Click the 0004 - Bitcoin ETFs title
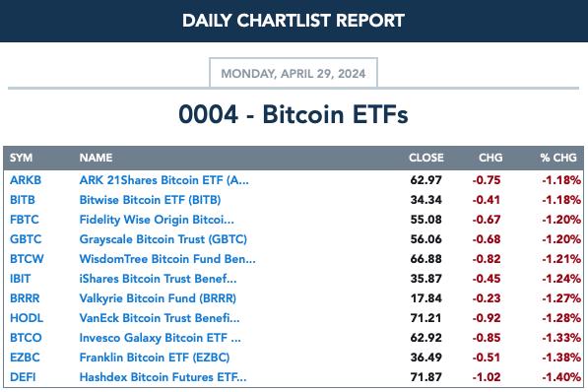 (x=294, y=114)
